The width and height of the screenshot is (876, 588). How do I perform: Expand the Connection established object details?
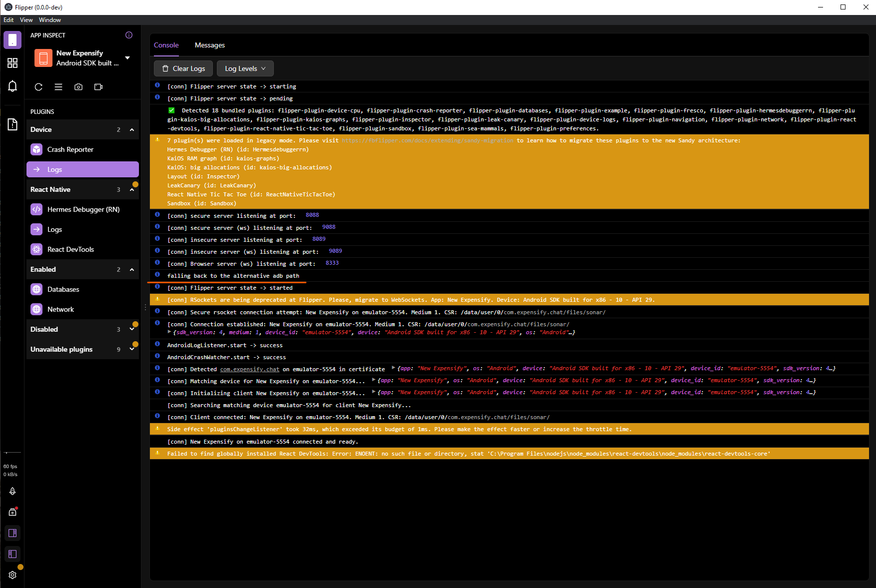169,332
